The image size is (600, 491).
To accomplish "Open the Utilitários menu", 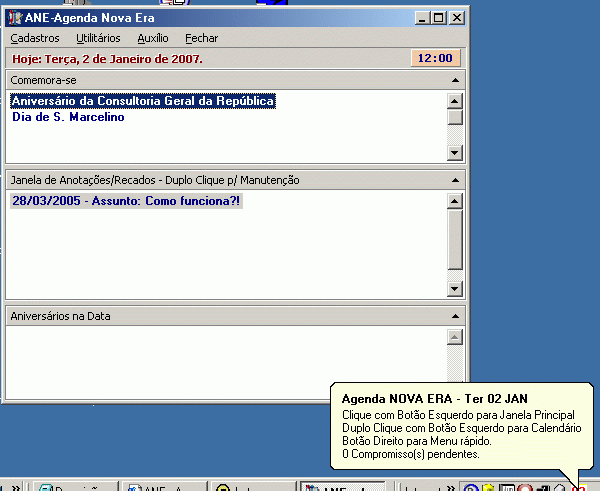I will click(98, 38).
